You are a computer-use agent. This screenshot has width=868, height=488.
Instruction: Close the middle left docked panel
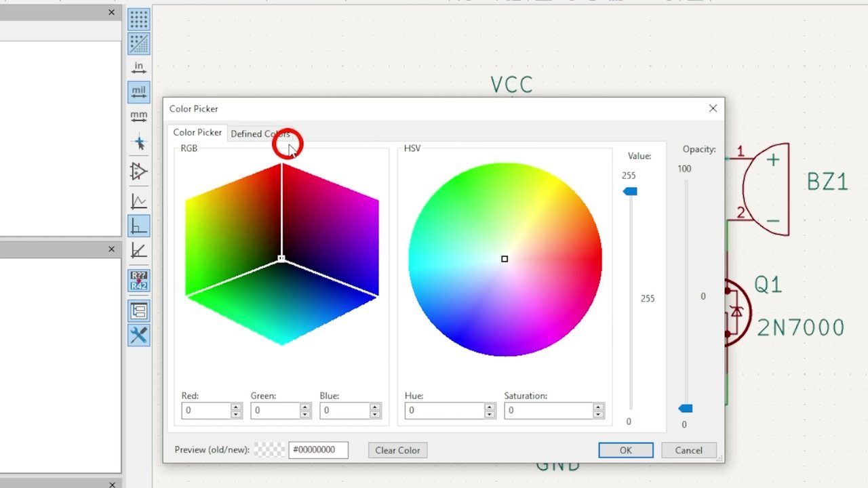[x=111, y=249]
